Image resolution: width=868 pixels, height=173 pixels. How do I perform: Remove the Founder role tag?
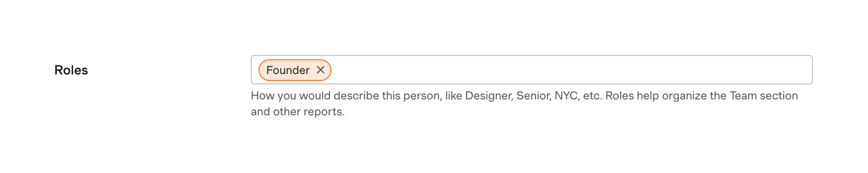pos(320,70)
